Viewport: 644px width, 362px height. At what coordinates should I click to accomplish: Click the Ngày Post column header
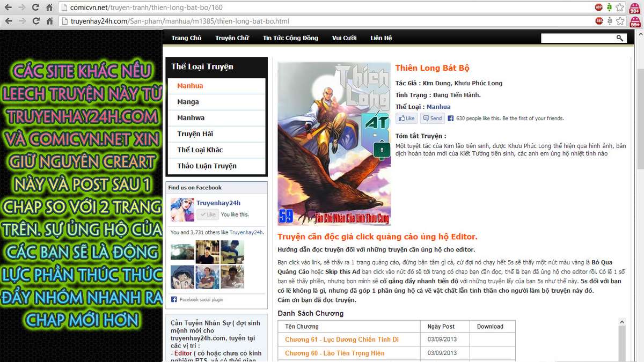(x=441, y=327)
